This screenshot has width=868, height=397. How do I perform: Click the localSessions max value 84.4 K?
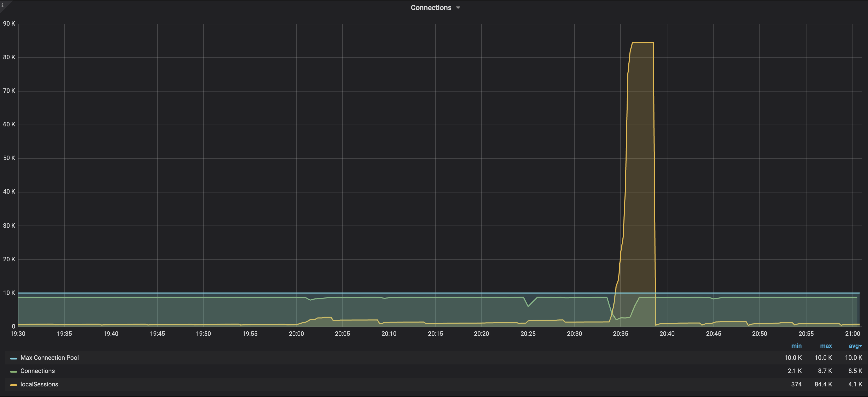[x=823, y=384]
